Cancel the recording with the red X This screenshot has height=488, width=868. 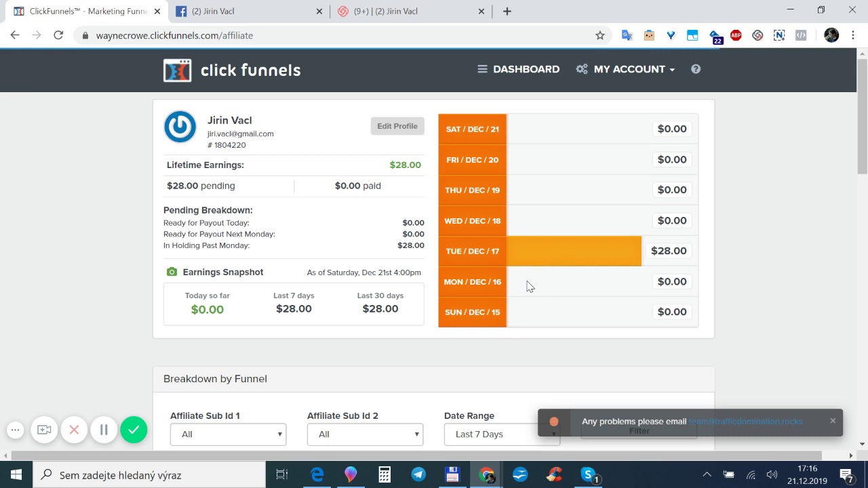pyautogui.click(x=74, y=430)
